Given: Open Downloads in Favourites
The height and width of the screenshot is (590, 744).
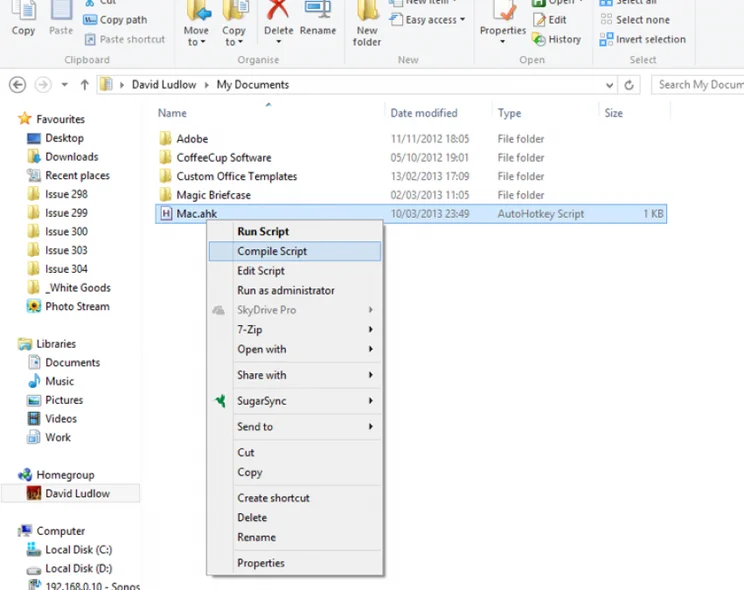Looking at the screenshot, I should tap(63, 157).
